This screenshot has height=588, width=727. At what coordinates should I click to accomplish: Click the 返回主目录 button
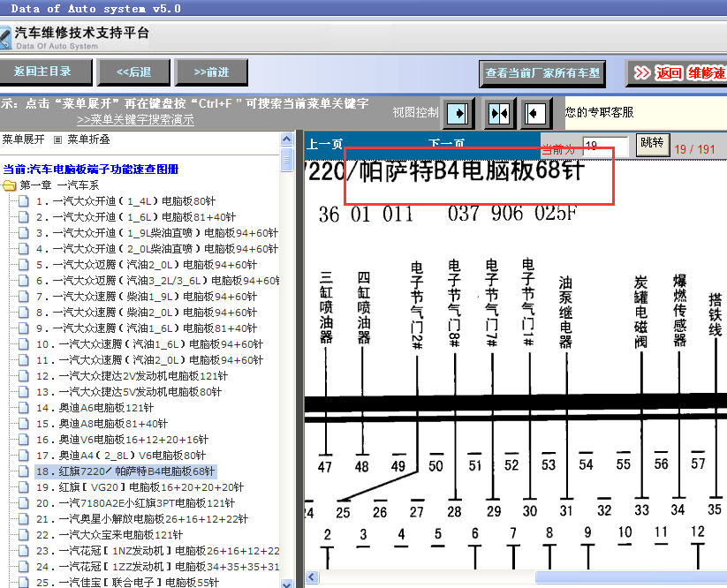[x=45, y=72]
